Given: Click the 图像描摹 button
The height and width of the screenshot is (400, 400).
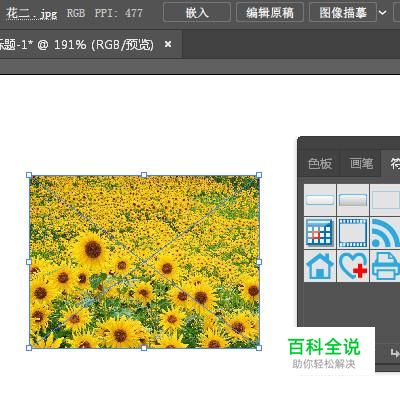Looking at the screenshot, I should (x=343, y=13).
